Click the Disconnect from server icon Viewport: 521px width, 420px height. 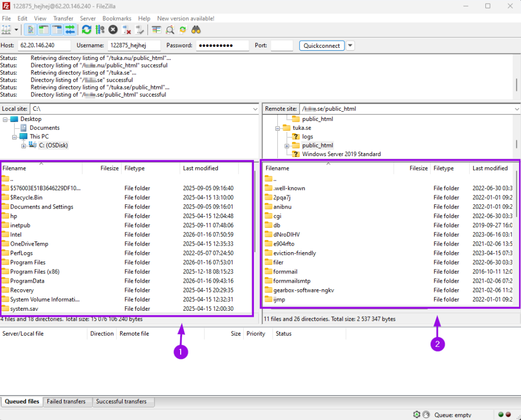pyautogui.click(x=127, y=30)
